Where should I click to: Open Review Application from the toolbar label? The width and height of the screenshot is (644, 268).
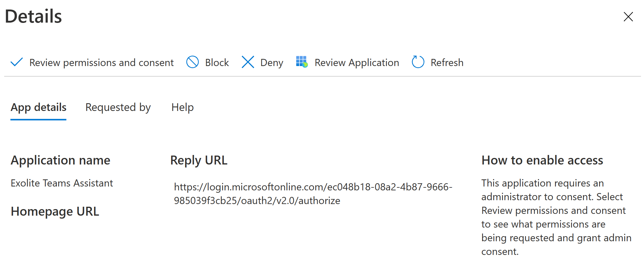pyautogui.click(x=357, y=63)
